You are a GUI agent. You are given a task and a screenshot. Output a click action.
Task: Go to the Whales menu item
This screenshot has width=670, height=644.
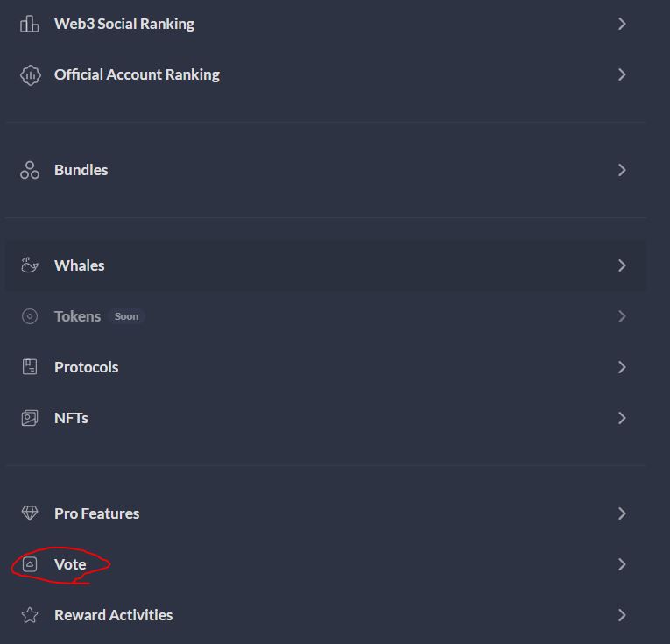pos(326,265)
